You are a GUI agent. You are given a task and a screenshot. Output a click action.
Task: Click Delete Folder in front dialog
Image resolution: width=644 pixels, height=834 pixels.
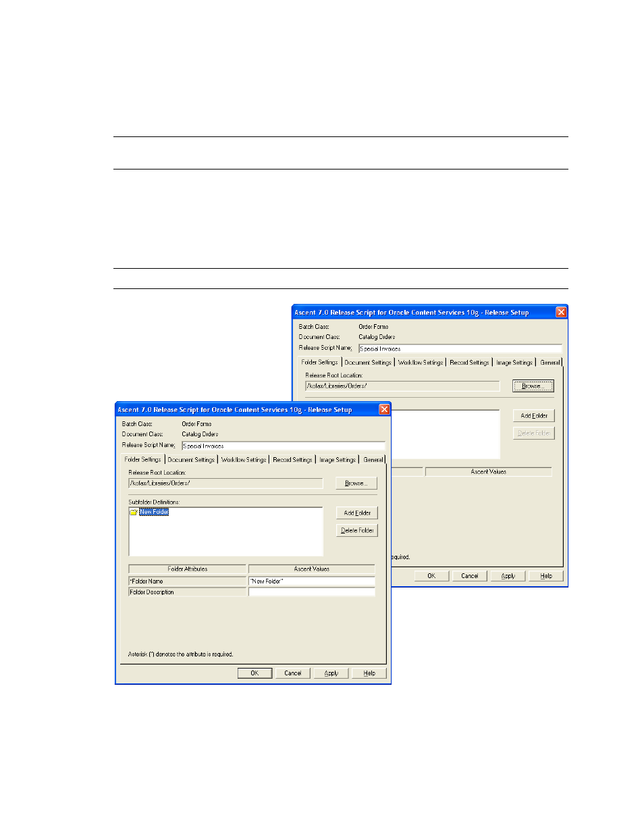(x=357, y=531)
